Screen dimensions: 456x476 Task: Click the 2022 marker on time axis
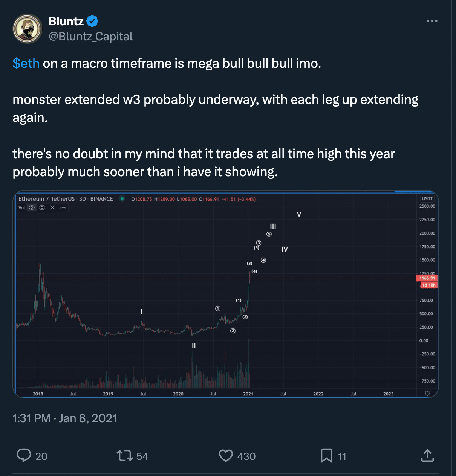[x=318, y=394]
